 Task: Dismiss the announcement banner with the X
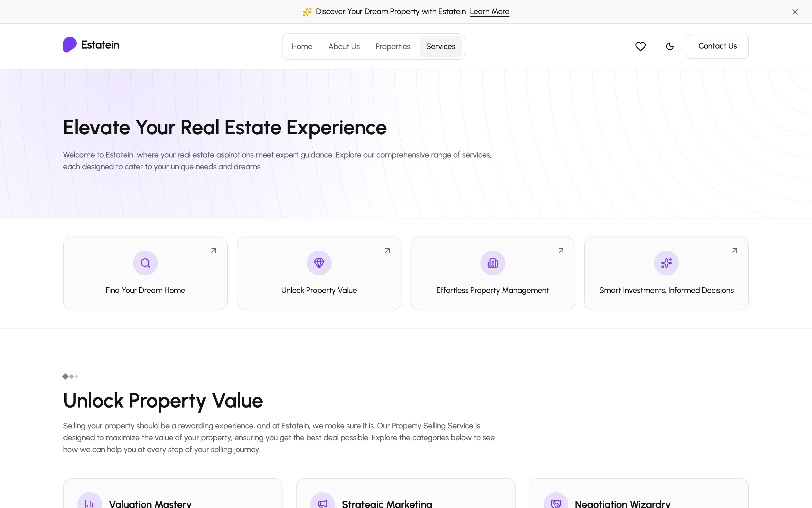pyautogui.click(x=795, y=12)
